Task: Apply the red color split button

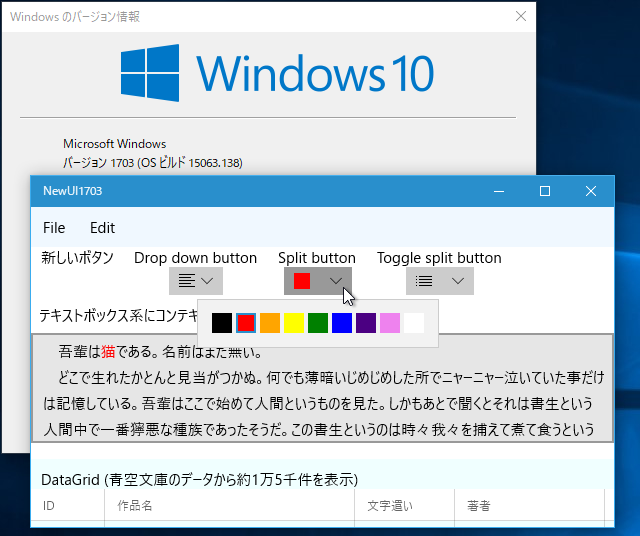Action: point(302,281)
